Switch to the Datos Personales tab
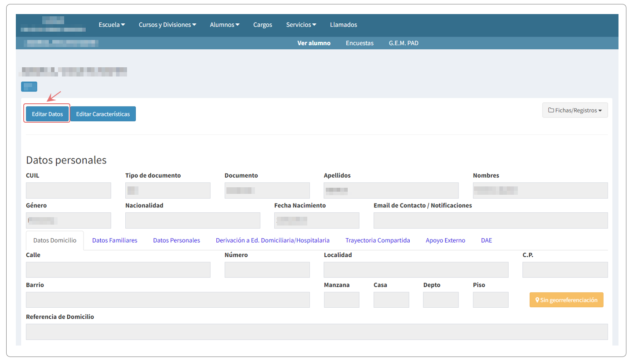Viewport: 633px width, 364px height. (176, 240)
